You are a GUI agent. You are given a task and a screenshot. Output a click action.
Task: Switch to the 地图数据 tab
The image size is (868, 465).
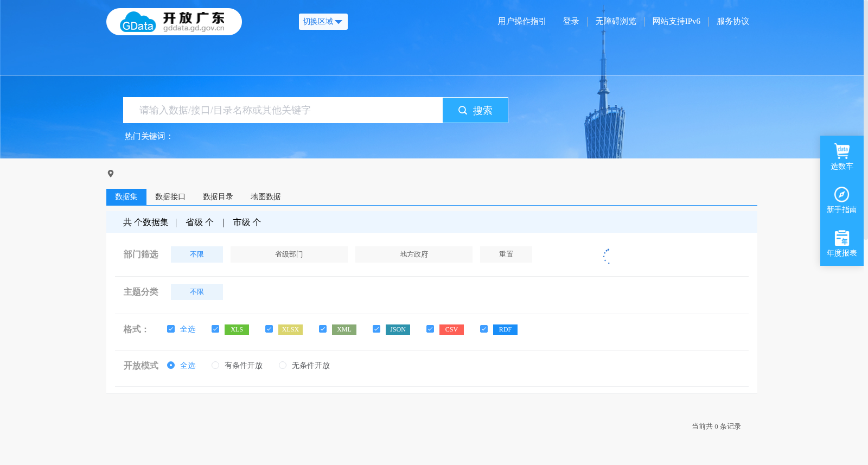[x=266, y=197]
